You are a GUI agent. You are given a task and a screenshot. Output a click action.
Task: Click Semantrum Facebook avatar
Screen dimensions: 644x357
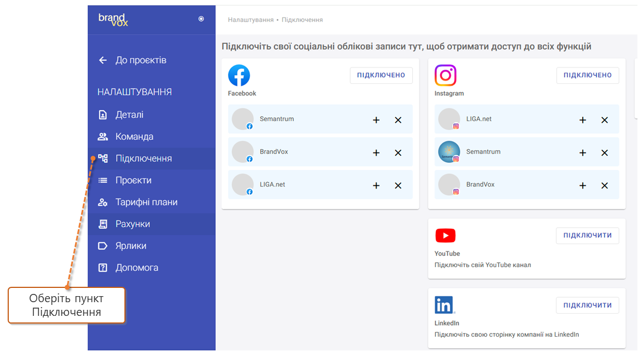[243, 119]
